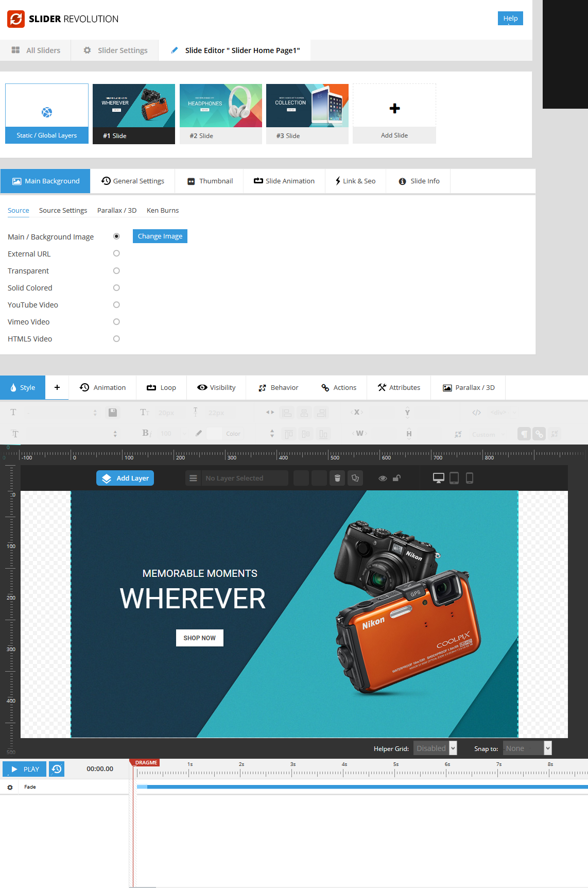Click the align left layout icon

point(287,412)
